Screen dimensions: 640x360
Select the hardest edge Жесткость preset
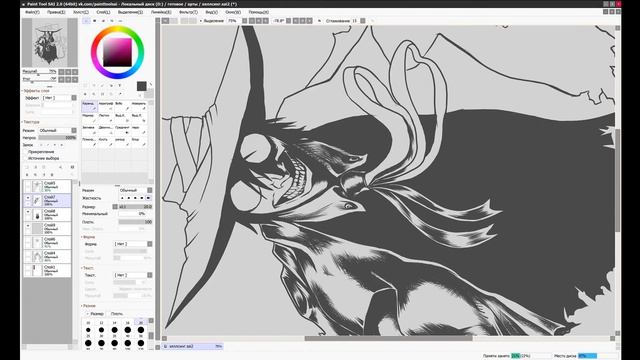(148, 198)
